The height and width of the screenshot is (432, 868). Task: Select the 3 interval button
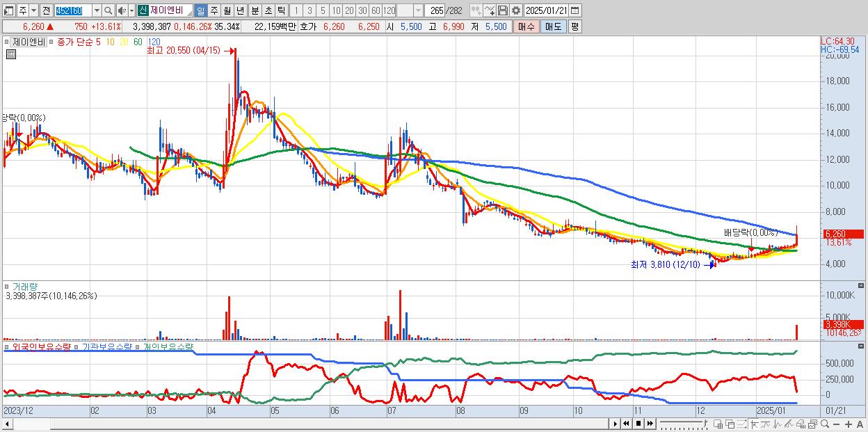(x=310, y=10)
